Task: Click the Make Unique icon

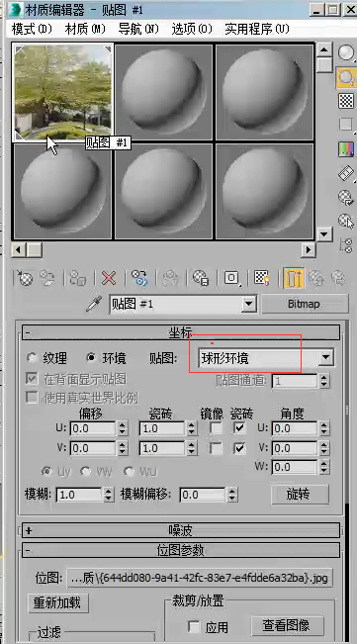Action: coord(170,278)
